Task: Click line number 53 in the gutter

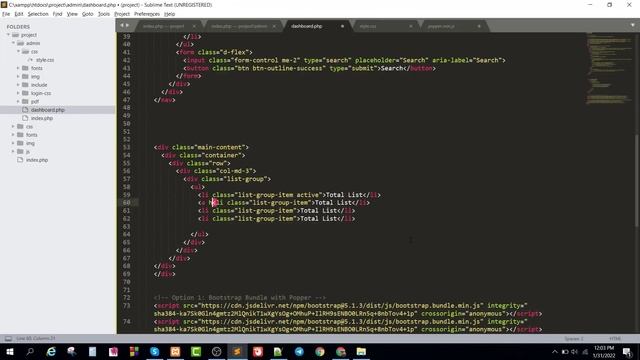Action: point(127,147)
